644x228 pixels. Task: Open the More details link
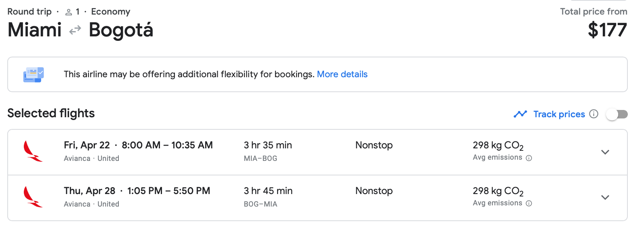[342, 74]
